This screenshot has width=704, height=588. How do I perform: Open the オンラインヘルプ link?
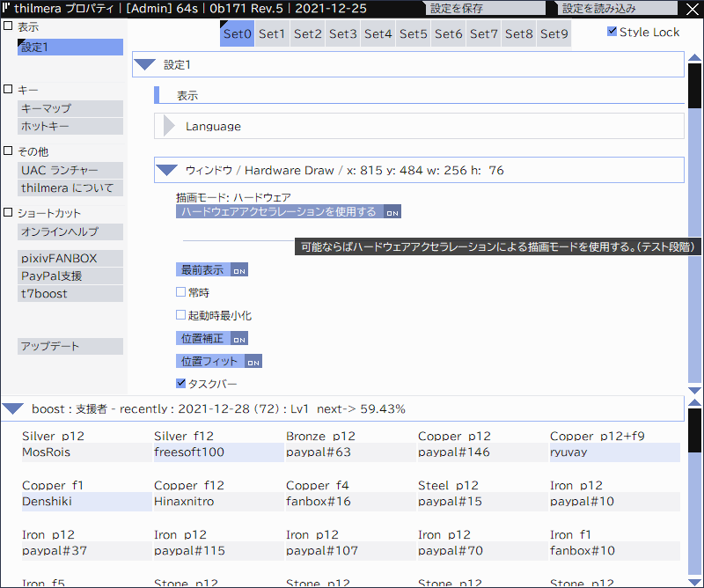click(70, 232)
